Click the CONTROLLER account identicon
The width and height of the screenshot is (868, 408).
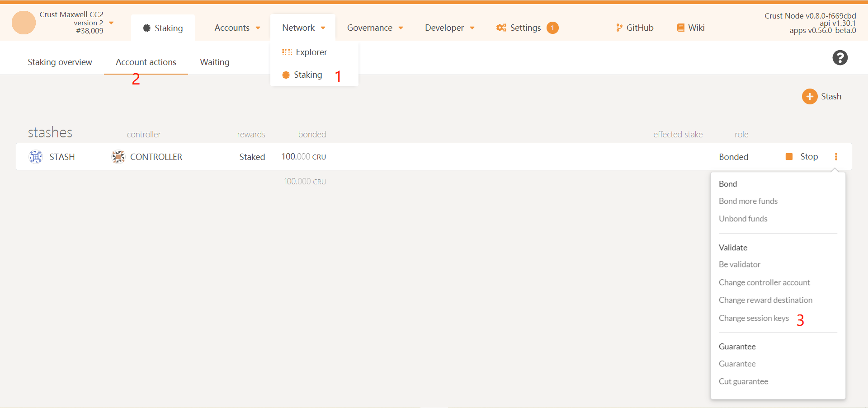[118, 157]
